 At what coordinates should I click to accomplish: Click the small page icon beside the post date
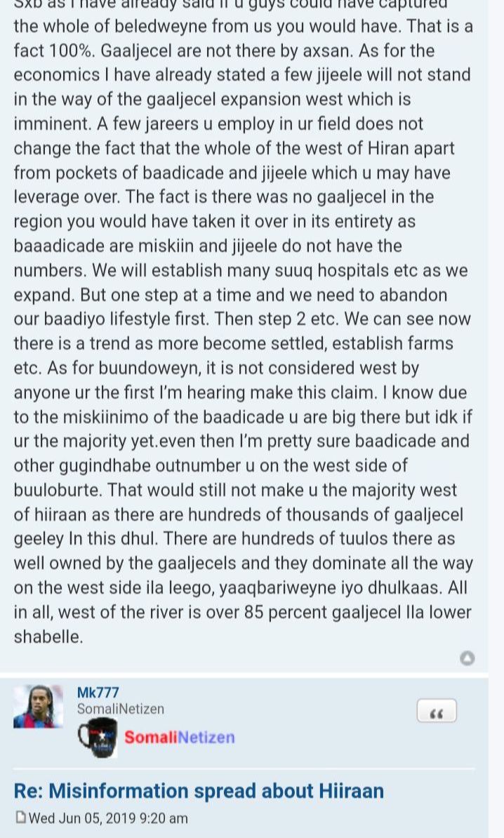[x=20, y=818]
